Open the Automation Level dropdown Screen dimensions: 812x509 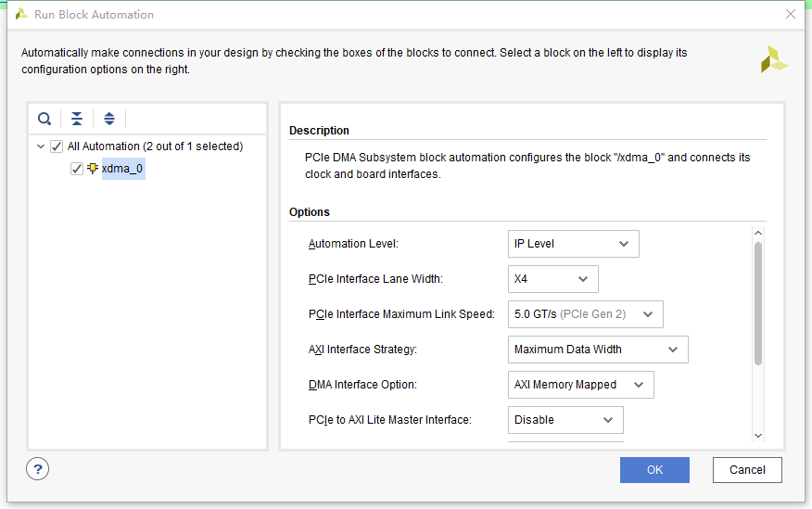point(573,244)
